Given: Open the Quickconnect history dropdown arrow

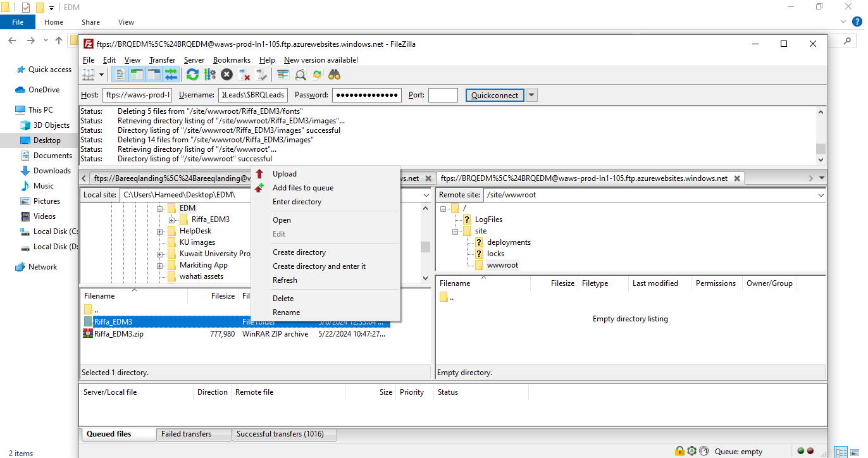Looking at the screenshot, I should pyautogui.click(x=531, y=96).
